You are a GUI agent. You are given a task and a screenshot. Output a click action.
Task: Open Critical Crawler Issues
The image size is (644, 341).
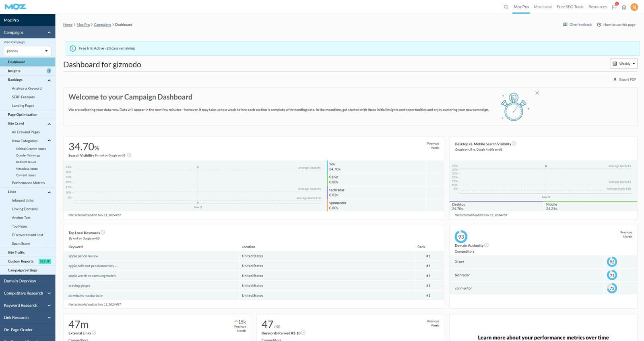[x=31, y=149]
